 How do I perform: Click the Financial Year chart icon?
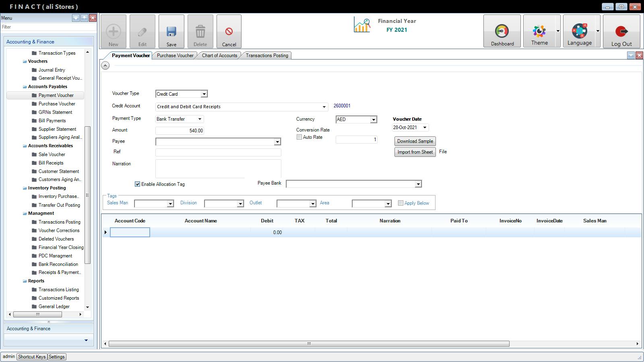pyautogui.click(x=362, y=25)
